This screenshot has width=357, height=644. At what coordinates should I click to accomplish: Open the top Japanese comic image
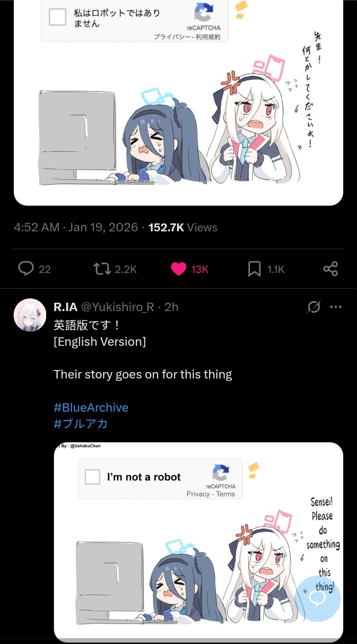point(178,103)
